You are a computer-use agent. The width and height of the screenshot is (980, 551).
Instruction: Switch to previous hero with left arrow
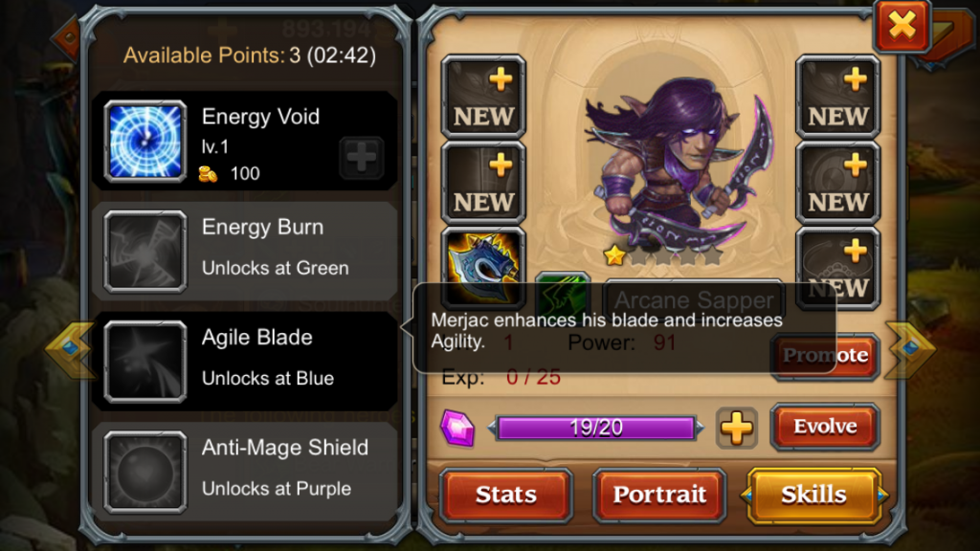point(69,350)
